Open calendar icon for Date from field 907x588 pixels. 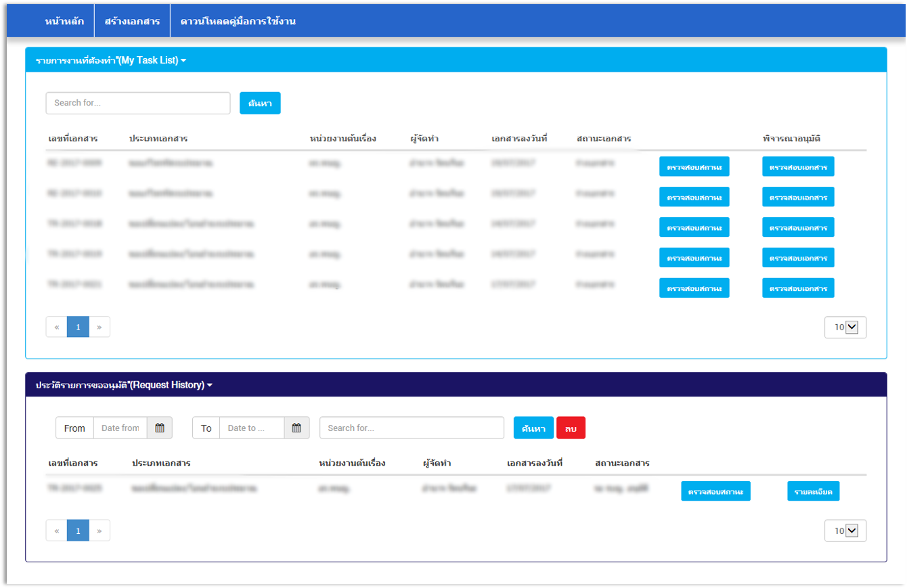160,428
